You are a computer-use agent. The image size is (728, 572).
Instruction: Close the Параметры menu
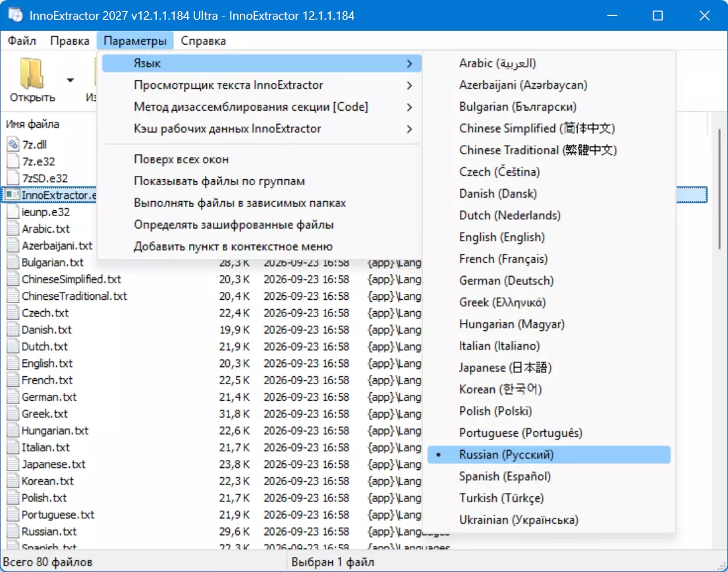[x=134, y=41]
